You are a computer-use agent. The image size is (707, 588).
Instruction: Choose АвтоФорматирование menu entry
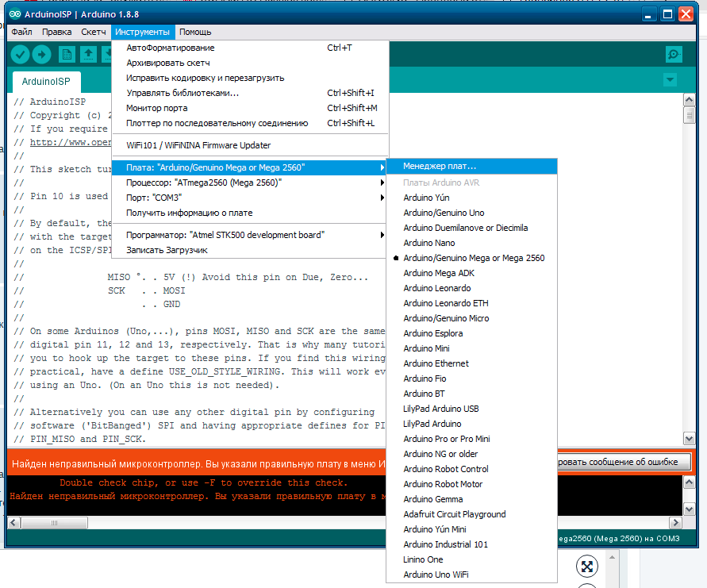click(x=250, y=48)
